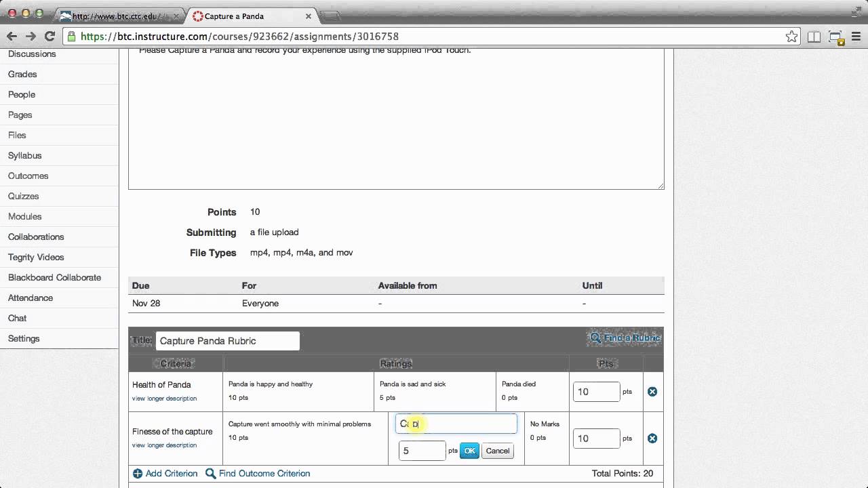Select the 'Panda is happy and healthy' rating

tap(299, 391)
